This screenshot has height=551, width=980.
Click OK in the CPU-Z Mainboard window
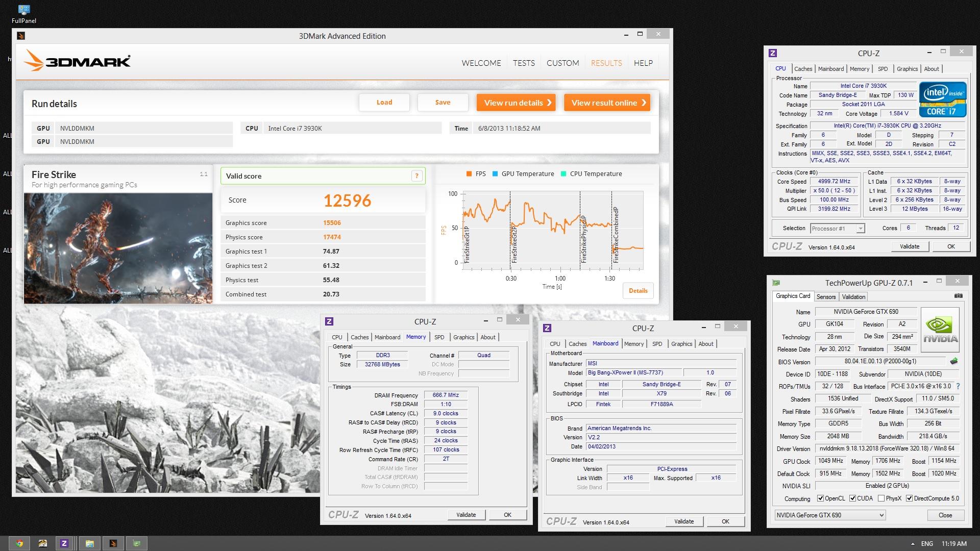(725, 521)
